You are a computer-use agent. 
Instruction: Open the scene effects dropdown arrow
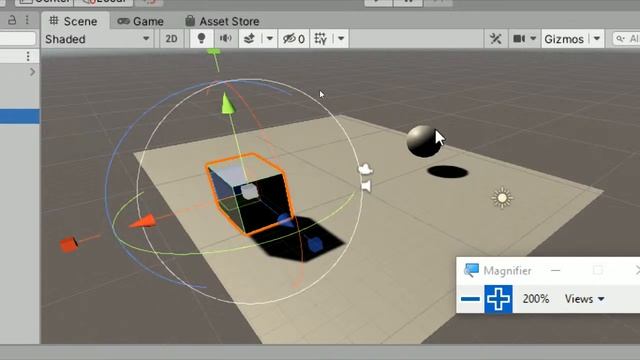pos(269,39)
